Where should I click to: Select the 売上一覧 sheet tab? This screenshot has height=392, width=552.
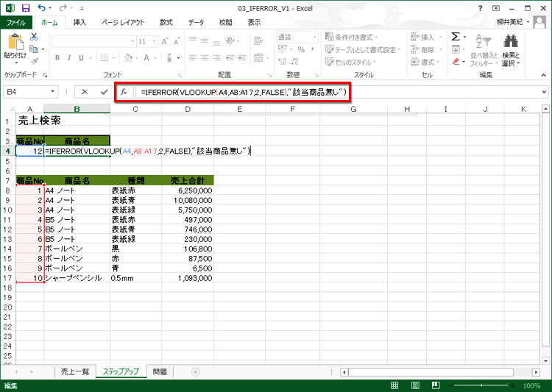[75, 371]
